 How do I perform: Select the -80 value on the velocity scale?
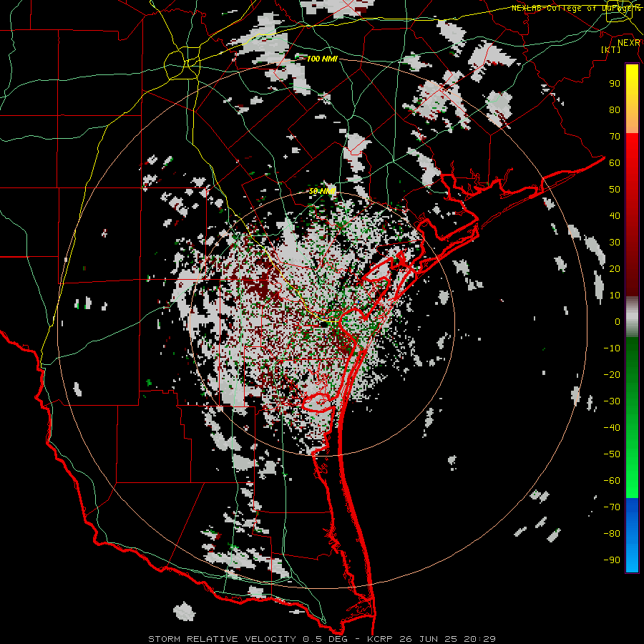coord(612,534)
